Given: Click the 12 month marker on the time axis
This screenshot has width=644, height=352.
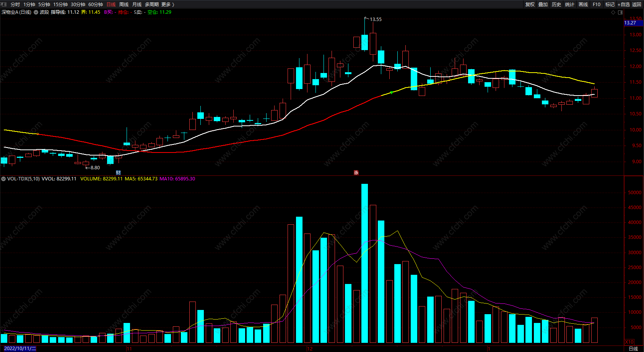Looking at the screenshot, I should point(310,349).
